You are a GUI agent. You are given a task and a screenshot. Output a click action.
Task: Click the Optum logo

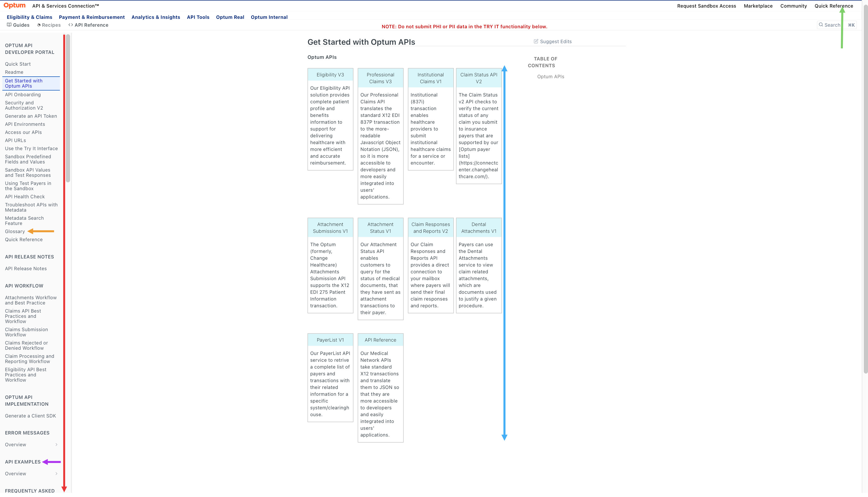coord(15,5)
